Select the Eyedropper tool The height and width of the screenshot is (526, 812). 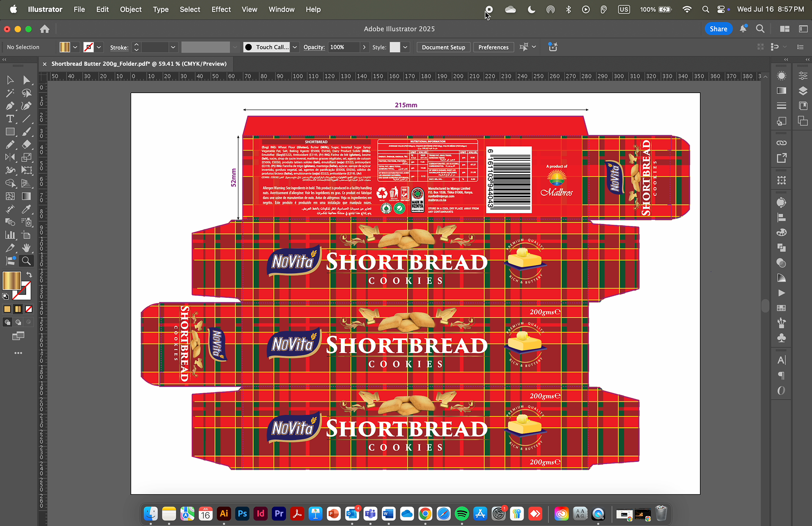[x=26, y=209]
